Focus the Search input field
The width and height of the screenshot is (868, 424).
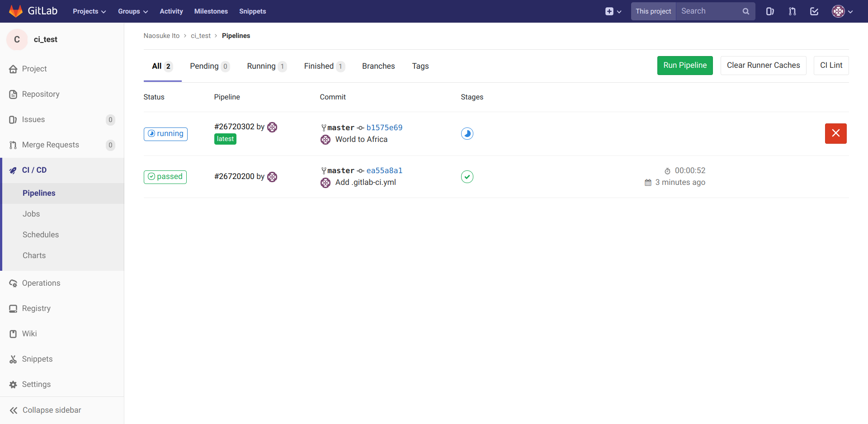(710, 11)
